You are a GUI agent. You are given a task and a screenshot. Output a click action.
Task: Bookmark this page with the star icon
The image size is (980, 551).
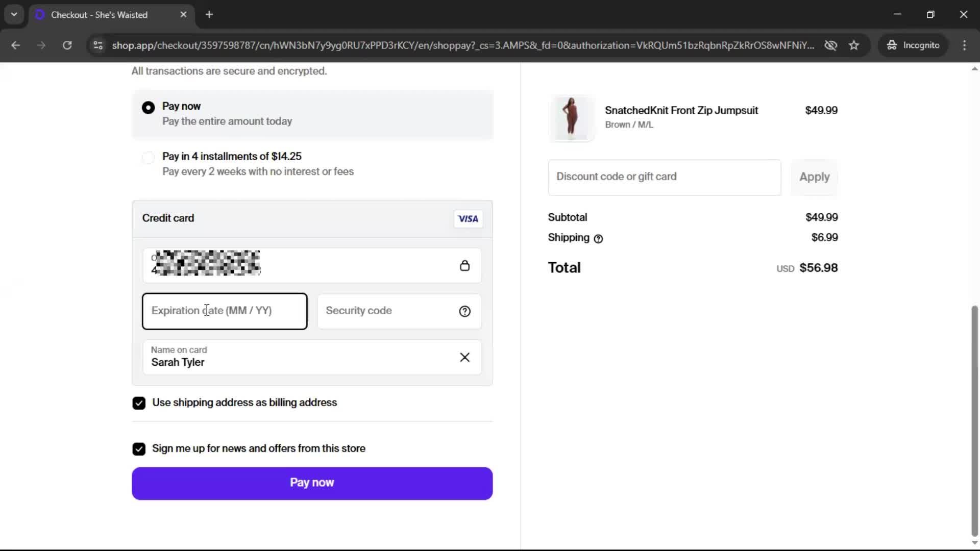(x=854, y=45)
